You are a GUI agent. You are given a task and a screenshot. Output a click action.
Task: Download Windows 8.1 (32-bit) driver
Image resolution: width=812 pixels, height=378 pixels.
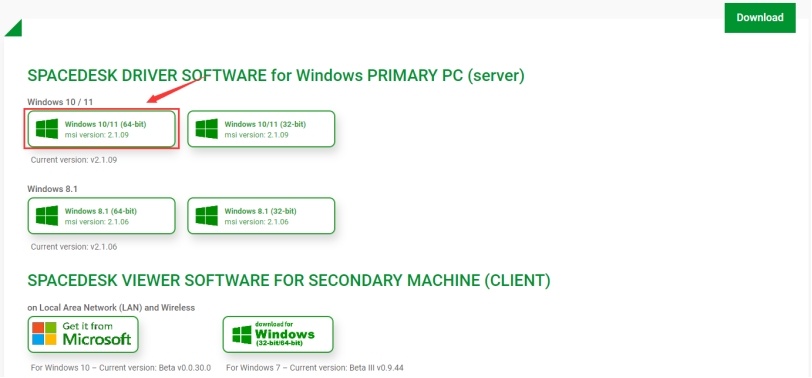click(261, 215)
